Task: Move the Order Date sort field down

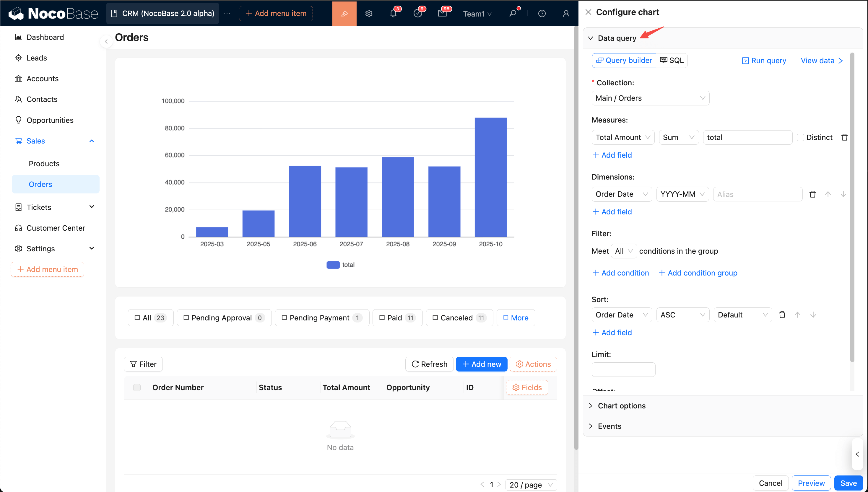Action: click(813, 315)
